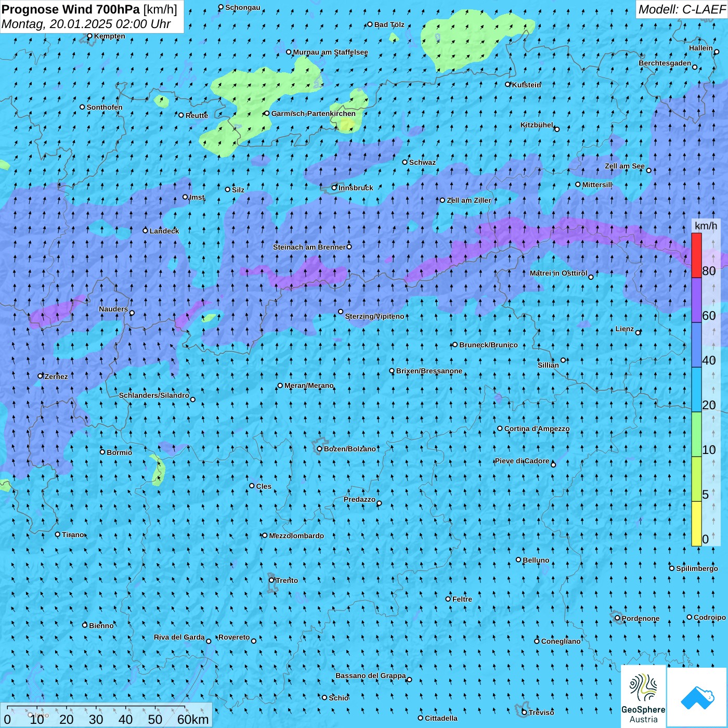The width and height of the screenshot is (728, 728).
Task: Select the Bormio label
Action: tap(119, 452)
